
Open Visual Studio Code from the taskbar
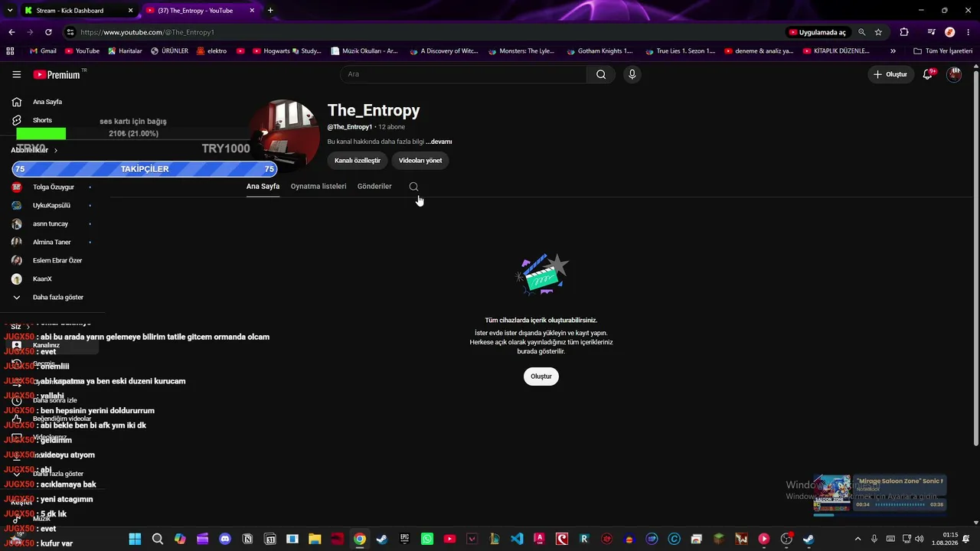tap(517, 539)
